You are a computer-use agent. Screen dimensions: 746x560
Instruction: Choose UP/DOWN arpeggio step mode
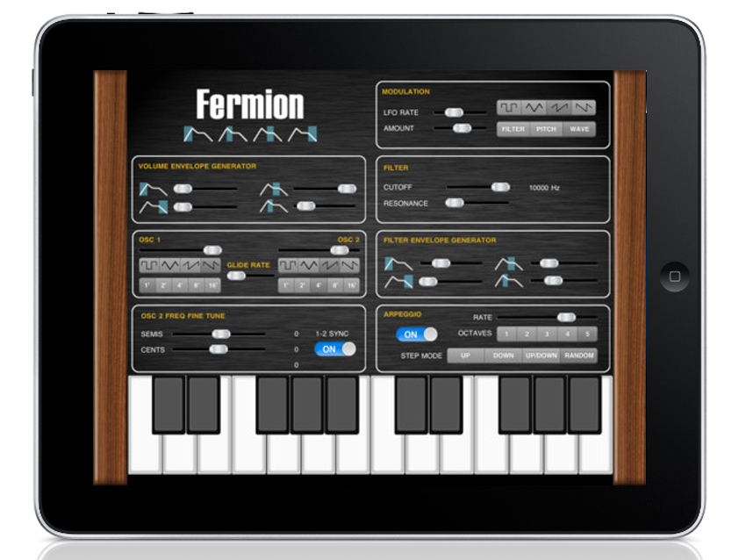click(x=541, y=355)
